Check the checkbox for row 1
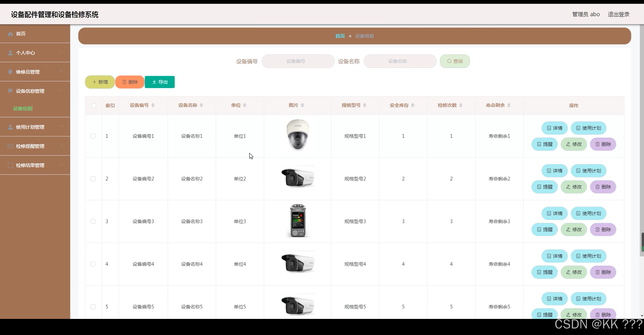The width and height of the screenshot is (644, 335). 93,136
